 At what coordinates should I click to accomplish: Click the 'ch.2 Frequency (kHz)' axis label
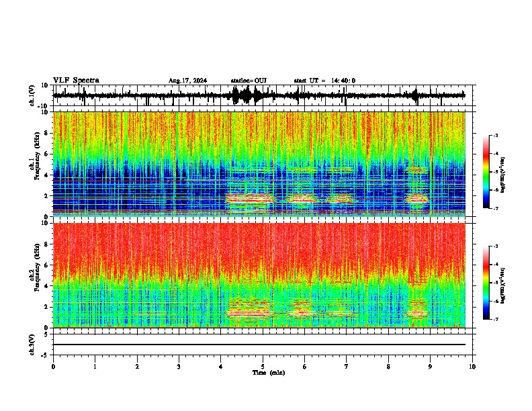pyautogui.click(x=35, y=267)
